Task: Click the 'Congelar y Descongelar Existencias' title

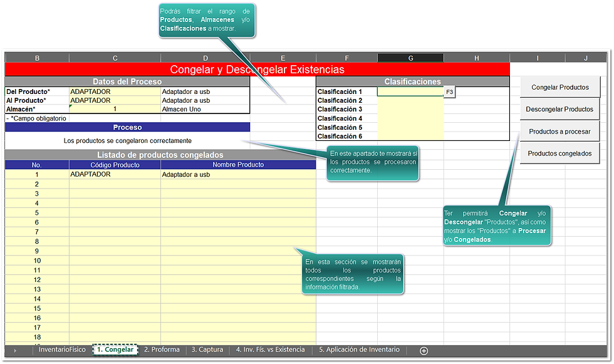Action: tap(258, 70)
